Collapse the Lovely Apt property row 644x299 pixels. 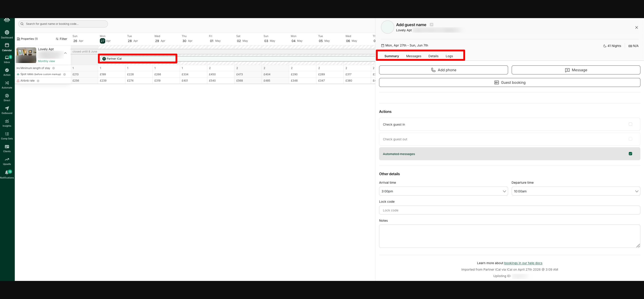66,53
